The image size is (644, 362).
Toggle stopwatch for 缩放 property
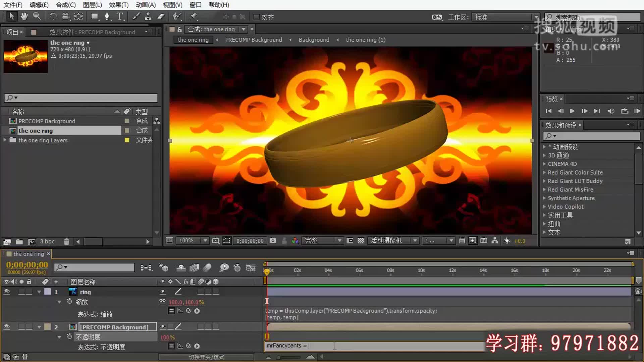tap(69, 301)
